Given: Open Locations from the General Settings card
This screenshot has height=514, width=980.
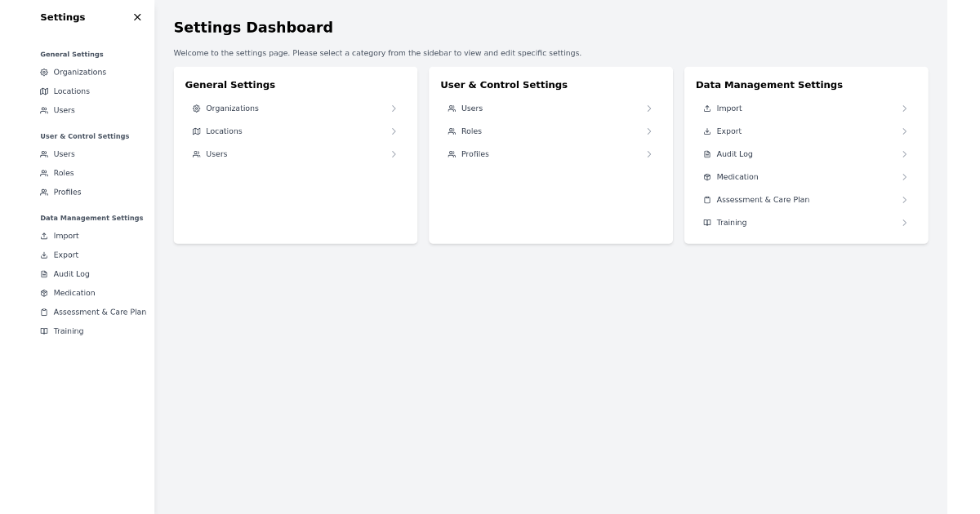Looking at the screenshot, I should click(x=224, y=131).
